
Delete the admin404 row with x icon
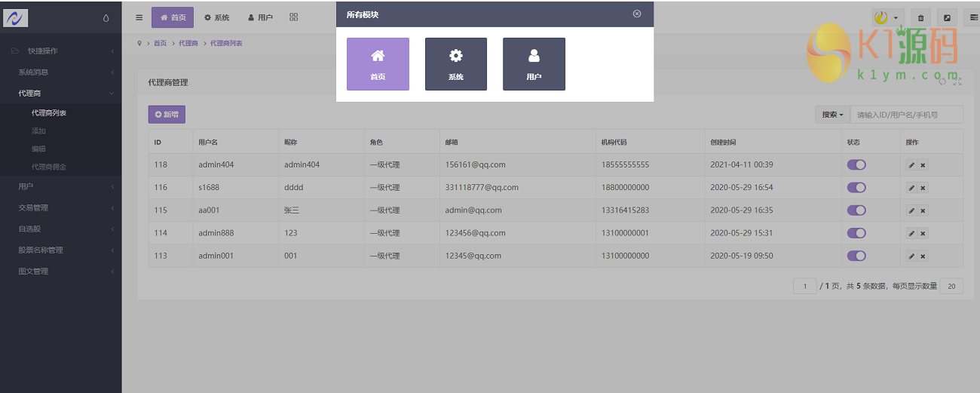click(x=923, y=165)
